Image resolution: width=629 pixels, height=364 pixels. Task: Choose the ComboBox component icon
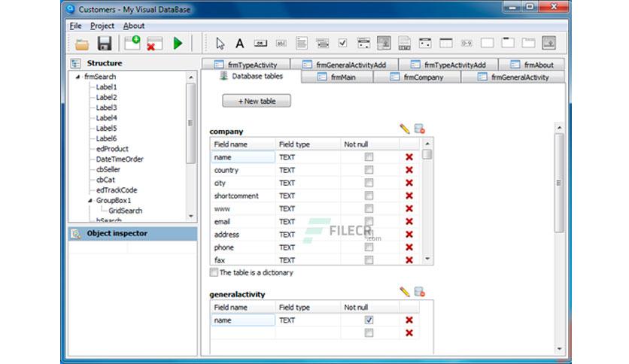(x=322, y=43)
